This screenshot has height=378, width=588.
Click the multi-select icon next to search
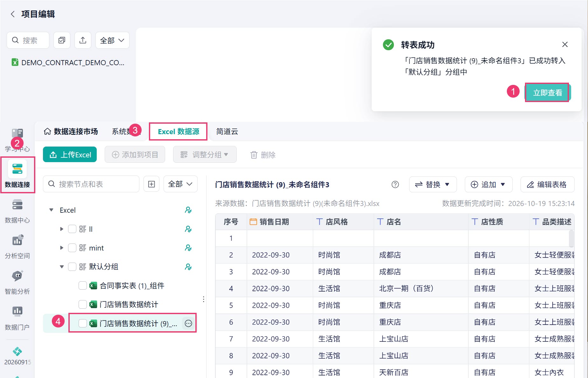(62, 40)
